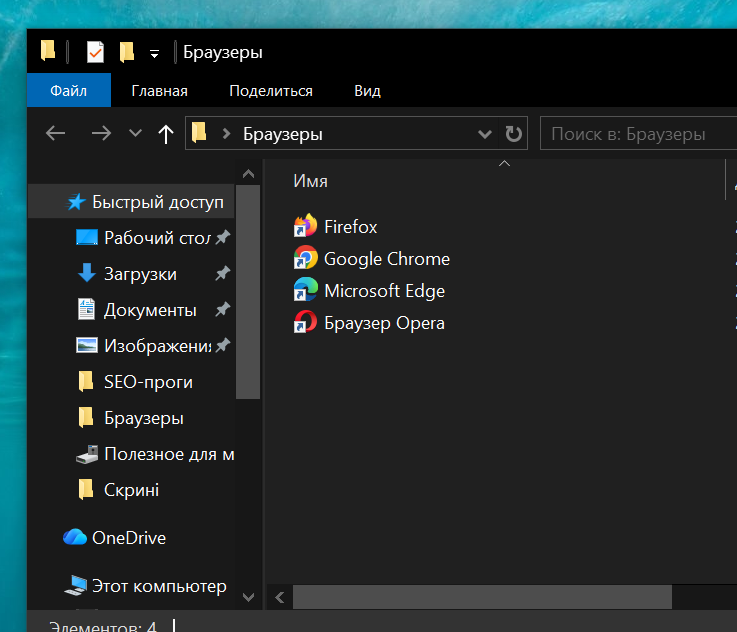Switch to the Главная ribbon tab
The height and width of the screenshot is (632, 737).
(x=159, y=91)
